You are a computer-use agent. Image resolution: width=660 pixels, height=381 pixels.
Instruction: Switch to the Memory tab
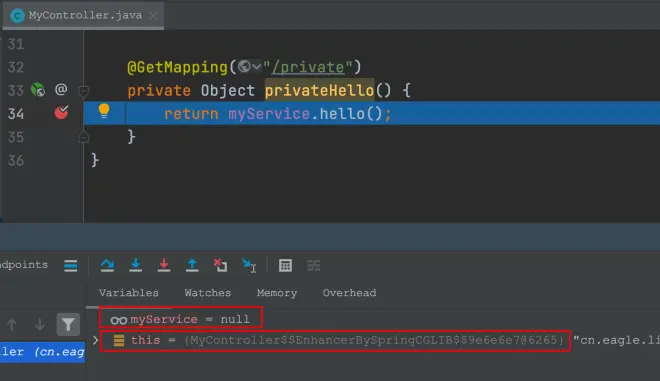277,293
